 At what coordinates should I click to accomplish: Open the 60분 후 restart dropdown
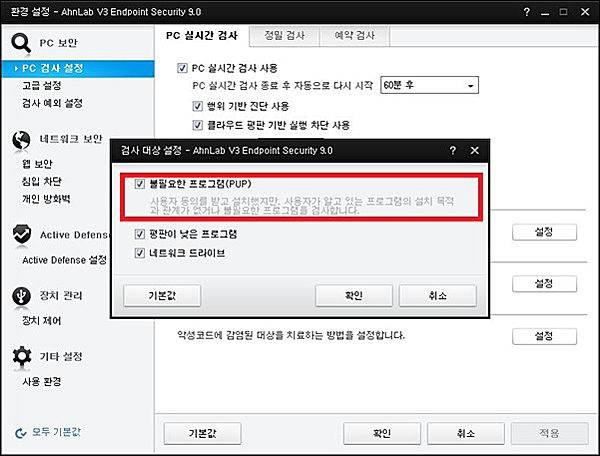click(429, 85)
